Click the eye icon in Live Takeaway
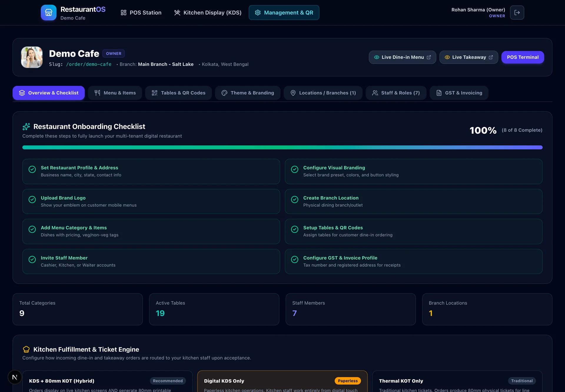Viewport: 565px width, 392px height. point(447,57)
